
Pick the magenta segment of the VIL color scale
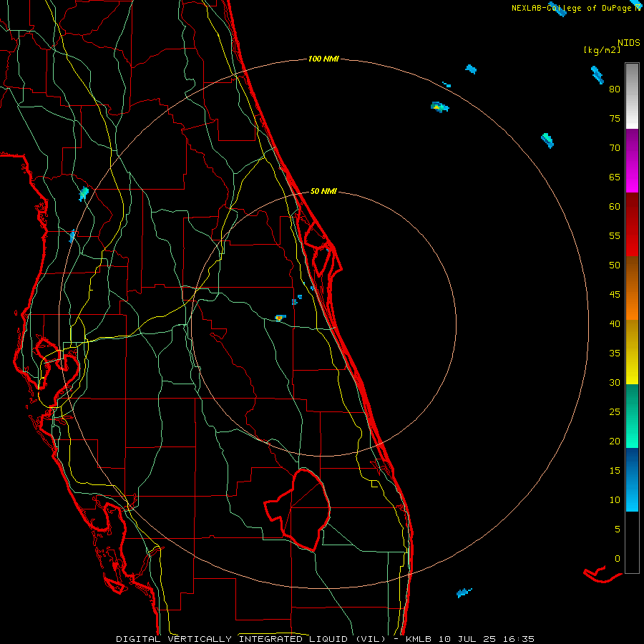632,160
